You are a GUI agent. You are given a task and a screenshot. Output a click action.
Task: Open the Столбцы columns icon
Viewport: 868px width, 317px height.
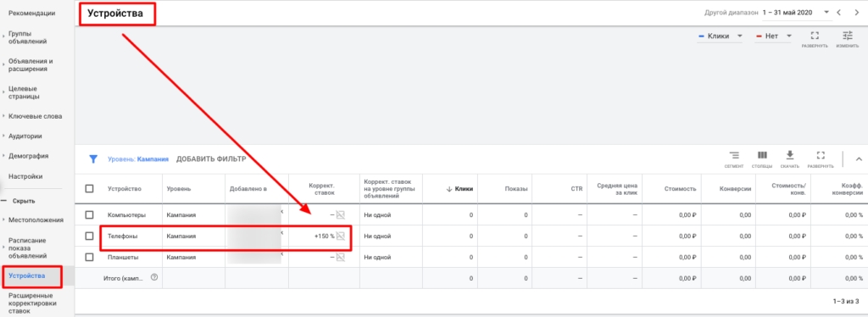[x=762, y=155]
